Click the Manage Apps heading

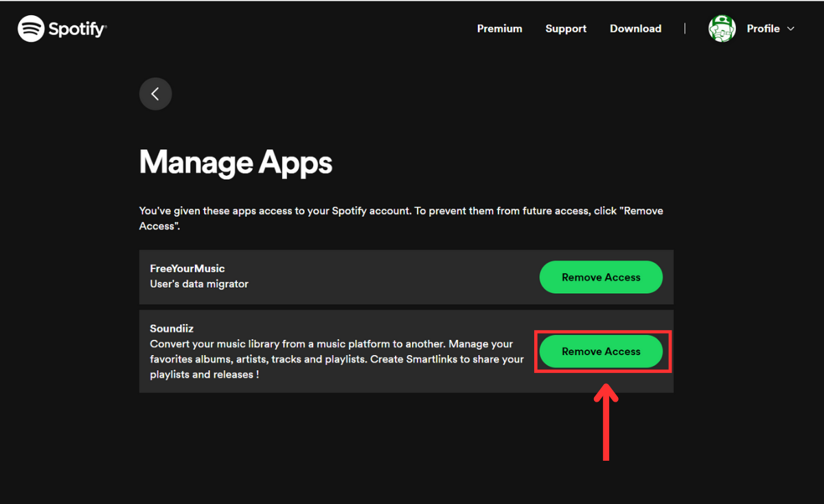coord(236,163)
